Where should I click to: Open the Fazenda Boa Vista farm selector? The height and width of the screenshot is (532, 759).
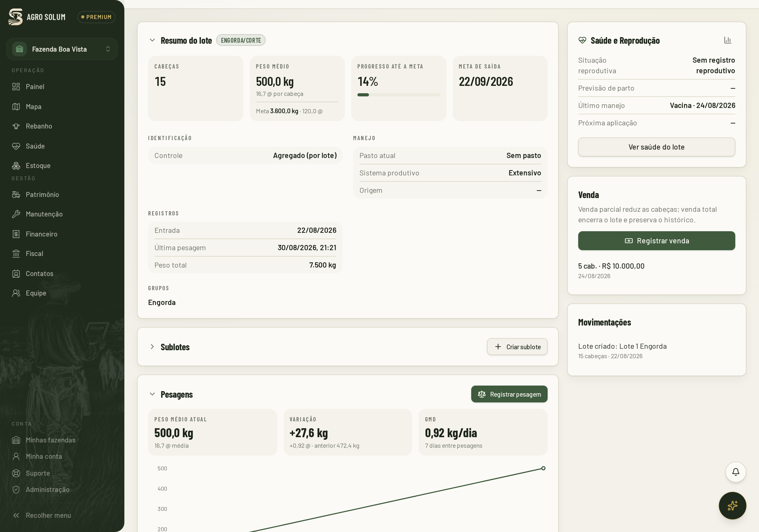[62, 49]
